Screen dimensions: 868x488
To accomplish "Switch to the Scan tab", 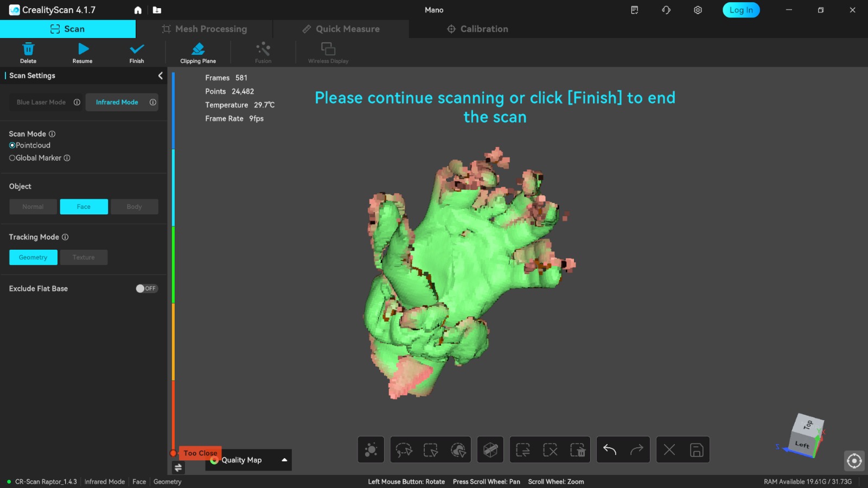I will point(68,29).
